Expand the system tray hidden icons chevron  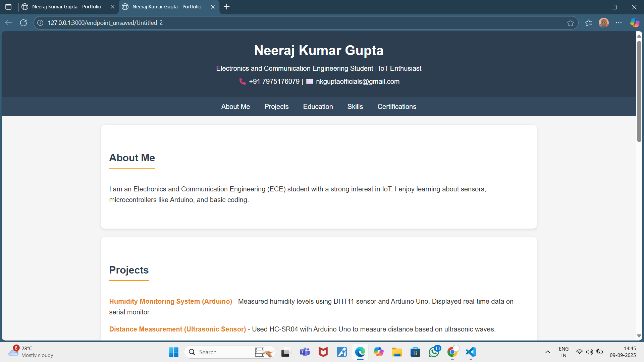[x=547, y=352]
